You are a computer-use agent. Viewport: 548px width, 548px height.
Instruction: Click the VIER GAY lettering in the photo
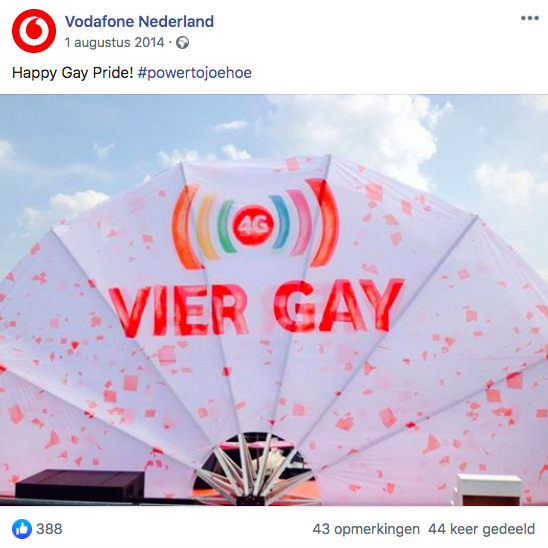257,307
